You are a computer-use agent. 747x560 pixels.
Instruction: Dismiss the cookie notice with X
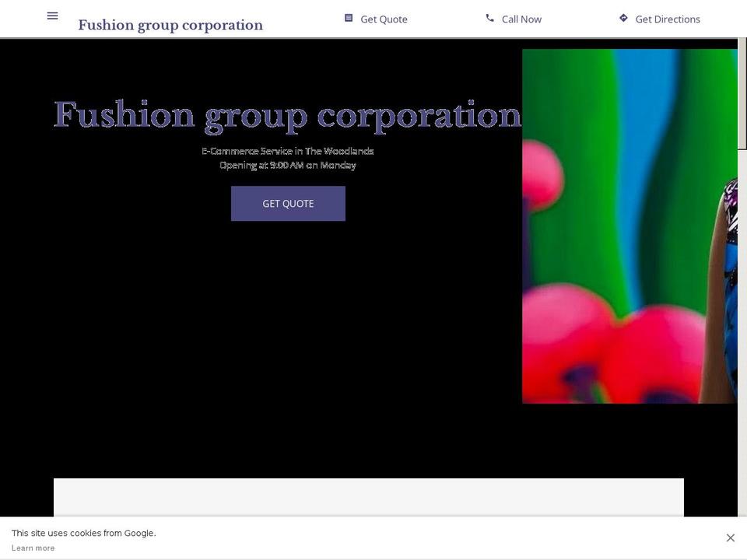[x=731, y=537]
